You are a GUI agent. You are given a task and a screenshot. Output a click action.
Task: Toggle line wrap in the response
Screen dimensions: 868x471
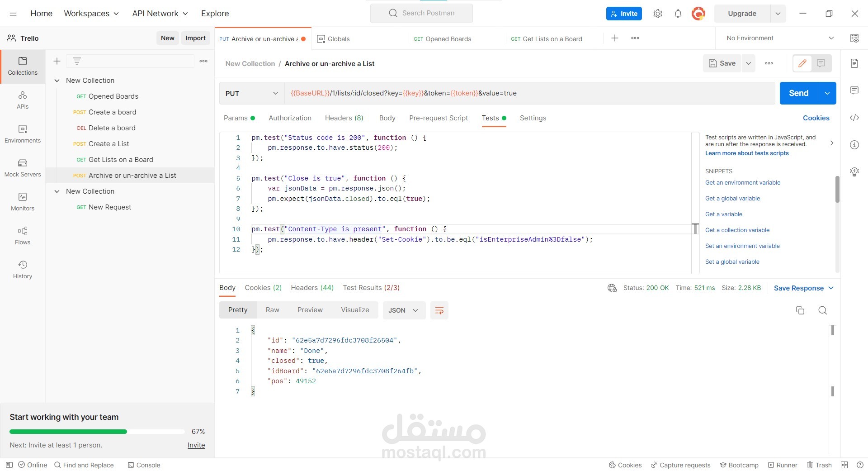point(439,310)
